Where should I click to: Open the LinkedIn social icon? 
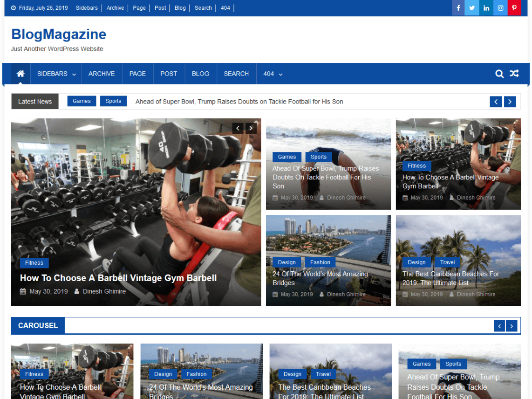pos(486,8)
